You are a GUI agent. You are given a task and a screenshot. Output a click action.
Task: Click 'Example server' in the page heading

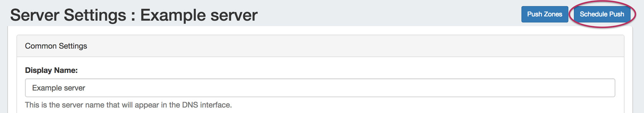pos(199,15)
